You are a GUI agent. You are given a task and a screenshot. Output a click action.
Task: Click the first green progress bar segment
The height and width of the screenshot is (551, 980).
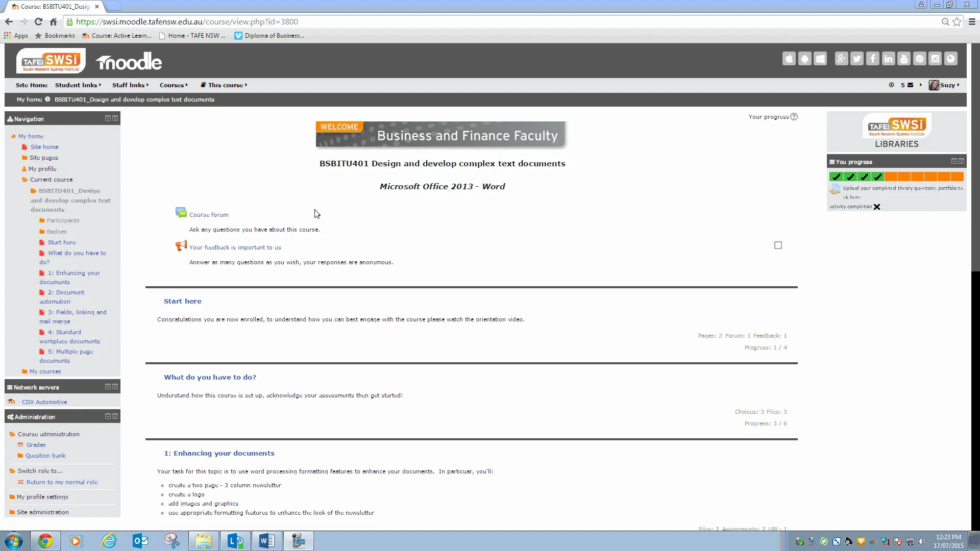pyautogui.click(x=836, y=177)
